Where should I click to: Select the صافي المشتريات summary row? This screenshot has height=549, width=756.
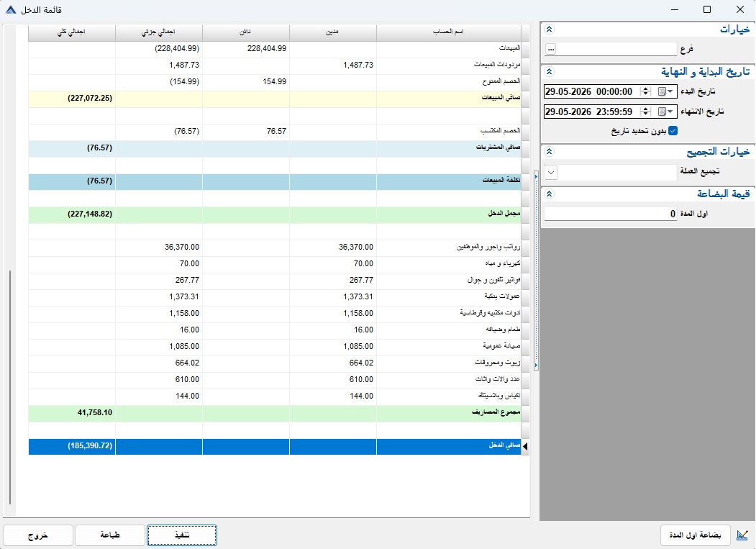275,148
